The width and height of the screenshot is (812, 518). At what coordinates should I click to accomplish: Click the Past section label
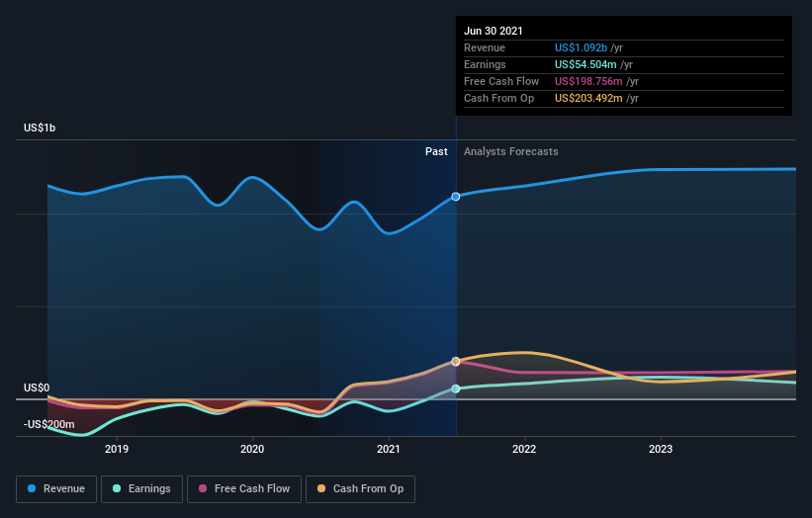[436, 151]
